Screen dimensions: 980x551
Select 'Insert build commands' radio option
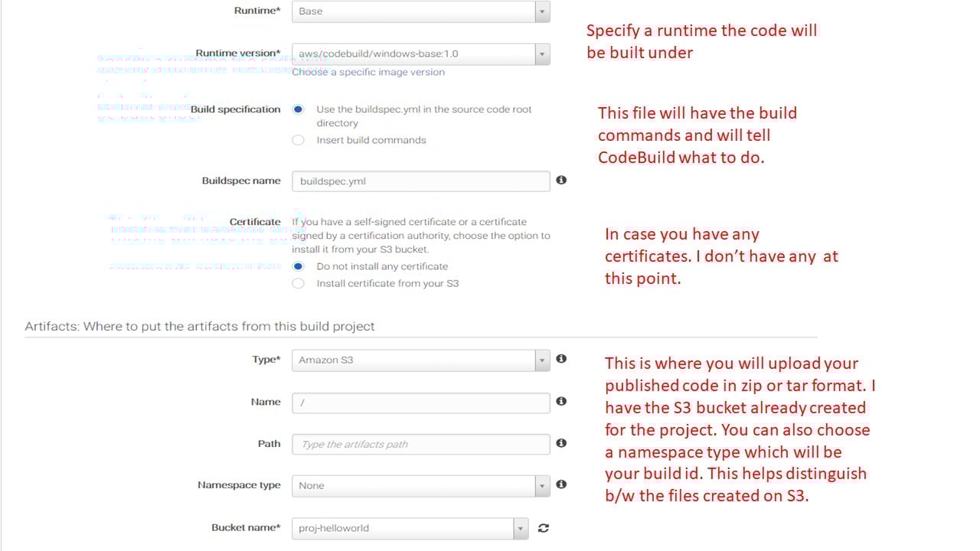click(x=299, y=140)
